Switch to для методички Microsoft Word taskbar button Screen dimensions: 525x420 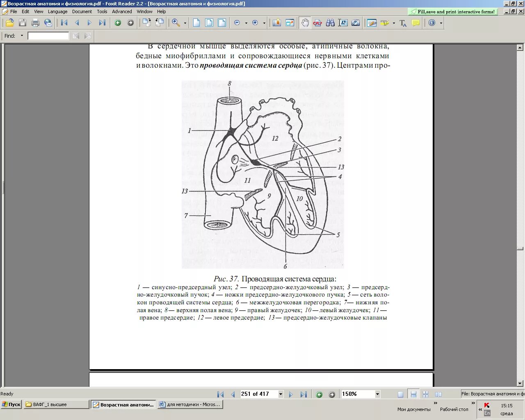pos(190,404)
